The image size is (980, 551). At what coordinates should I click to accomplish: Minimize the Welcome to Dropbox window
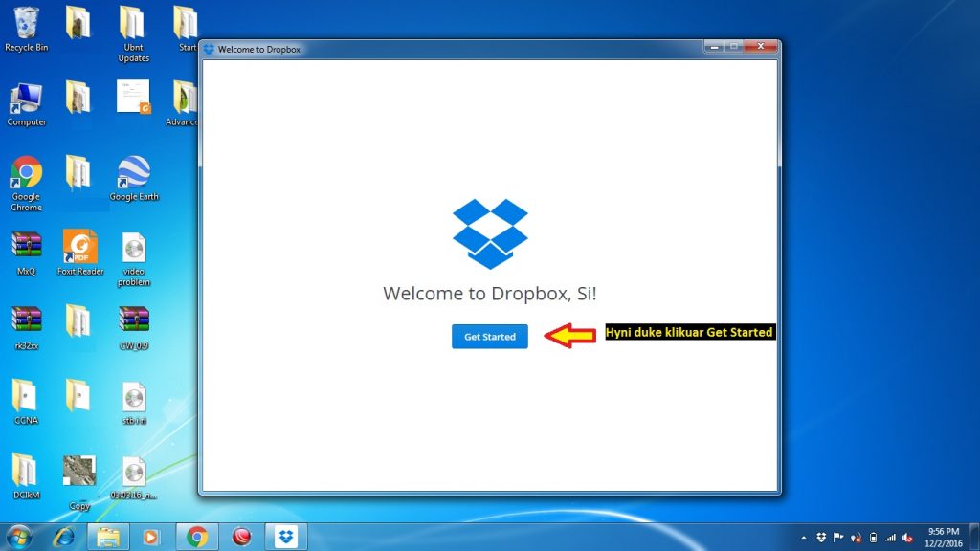pos(714,46)
